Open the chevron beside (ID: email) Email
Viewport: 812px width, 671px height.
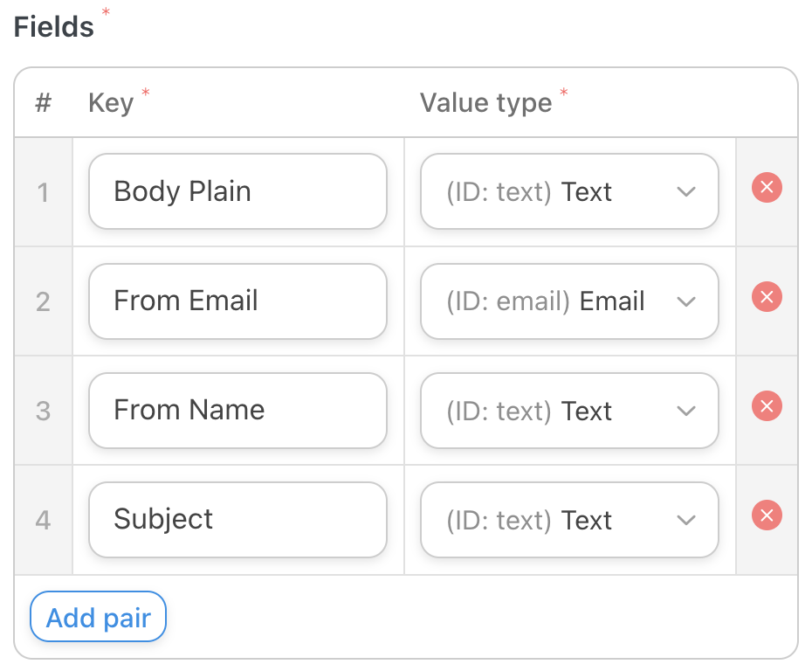coord(686,301)
